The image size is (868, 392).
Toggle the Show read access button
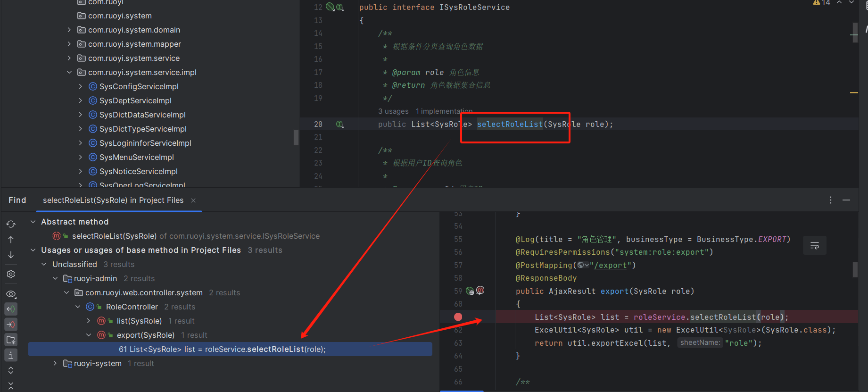[x=11, y=309]
